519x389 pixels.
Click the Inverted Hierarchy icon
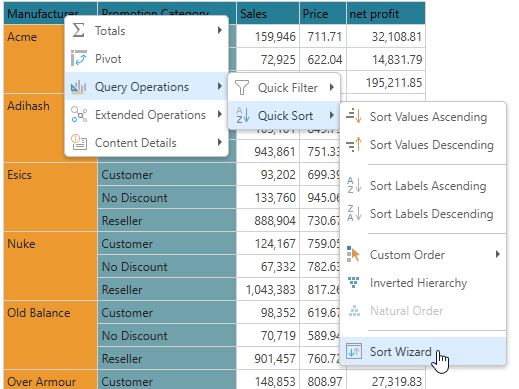(x=354, y=282)
